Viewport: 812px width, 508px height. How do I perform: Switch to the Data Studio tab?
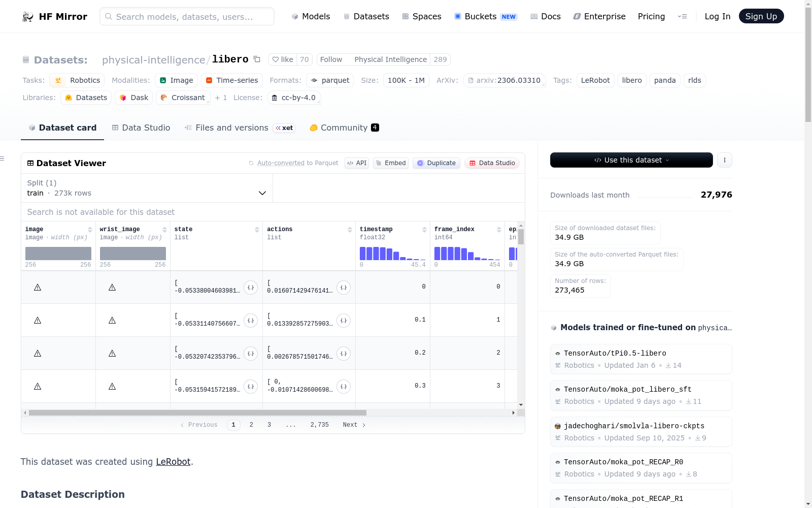(141, 128)
